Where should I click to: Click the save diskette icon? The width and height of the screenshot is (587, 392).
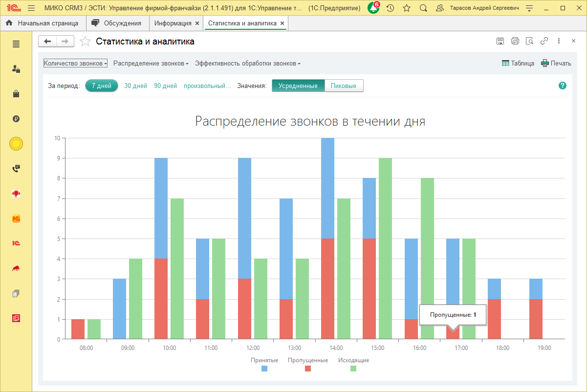click(500, 42)
